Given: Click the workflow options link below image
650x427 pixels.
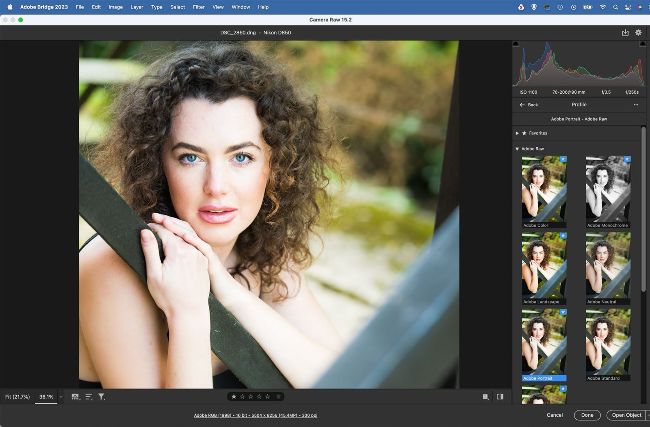Looking at the screenshot, I should point(255,414).
